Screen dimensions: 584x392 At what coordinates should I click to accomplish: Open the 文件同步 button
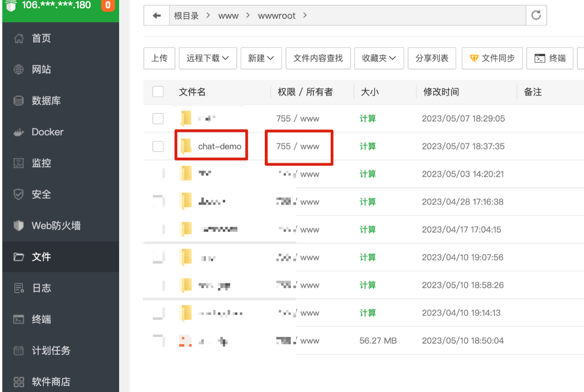click(492, 58)
